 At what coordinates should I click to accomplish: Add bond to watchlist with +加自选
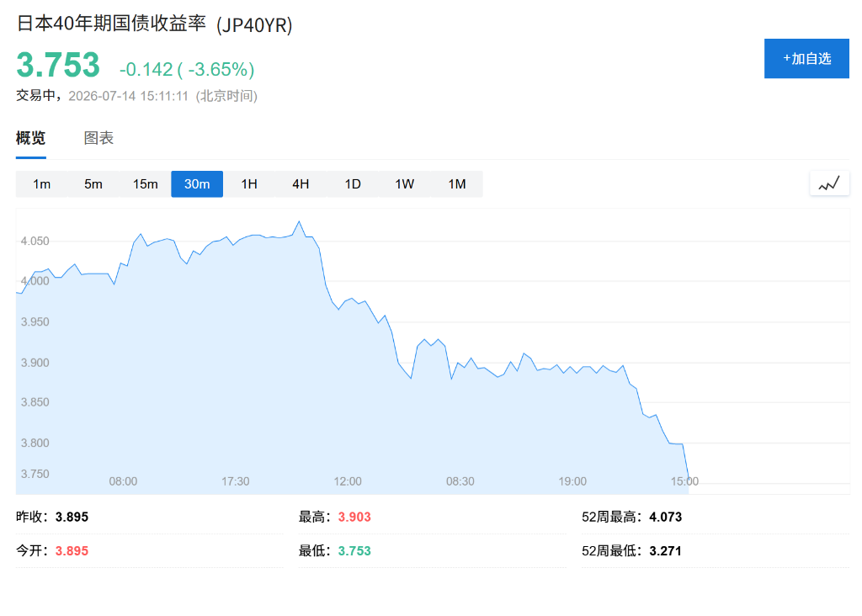click(806, 58)
